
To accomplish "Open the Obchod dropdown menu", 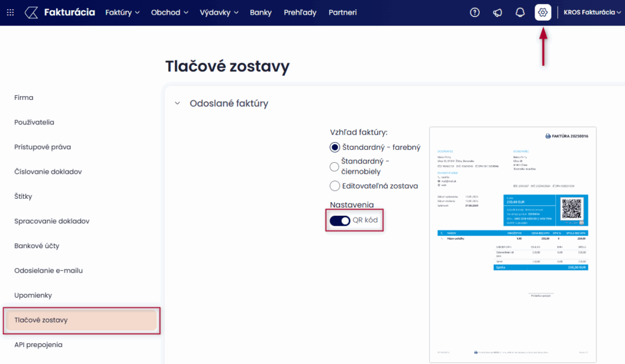I will tap(169, 12).
